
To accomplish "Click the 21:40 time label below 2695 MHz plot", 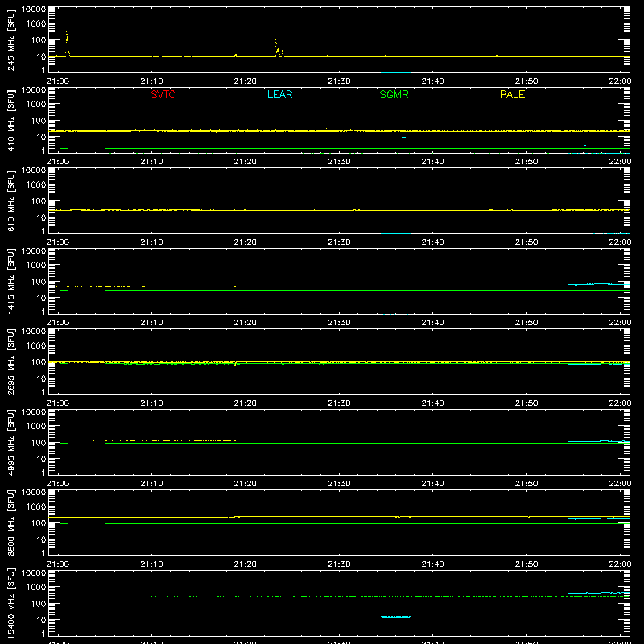I will (x=432, y=403).
